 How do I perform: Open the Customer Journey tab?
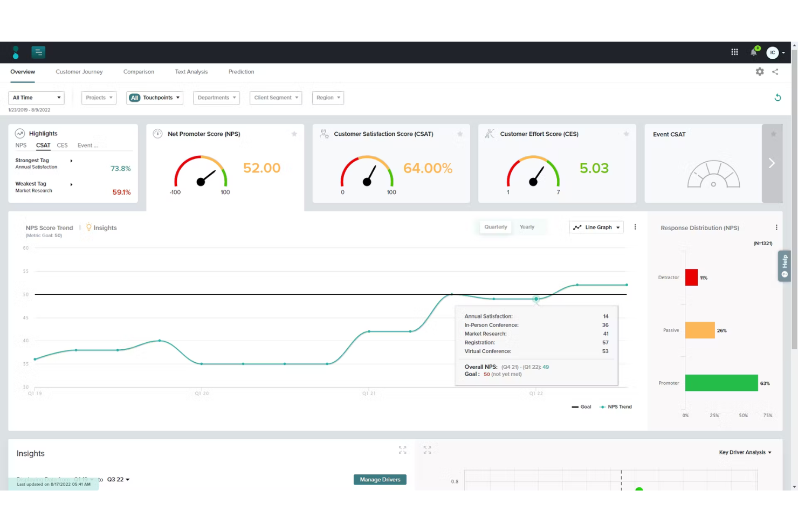79,72
